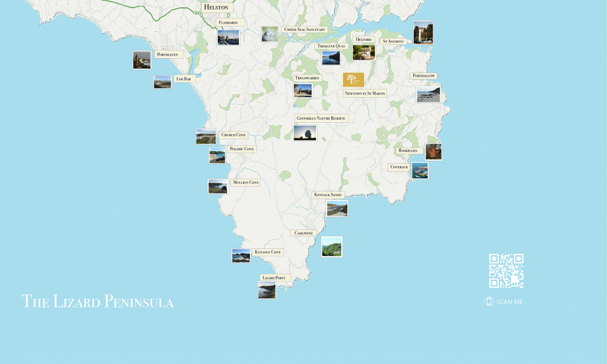Image resolution: width=607 pixels, height=364 pixels.
Task: Select the Kynance Cove photo thumbnail
Action: coord(241,256)
